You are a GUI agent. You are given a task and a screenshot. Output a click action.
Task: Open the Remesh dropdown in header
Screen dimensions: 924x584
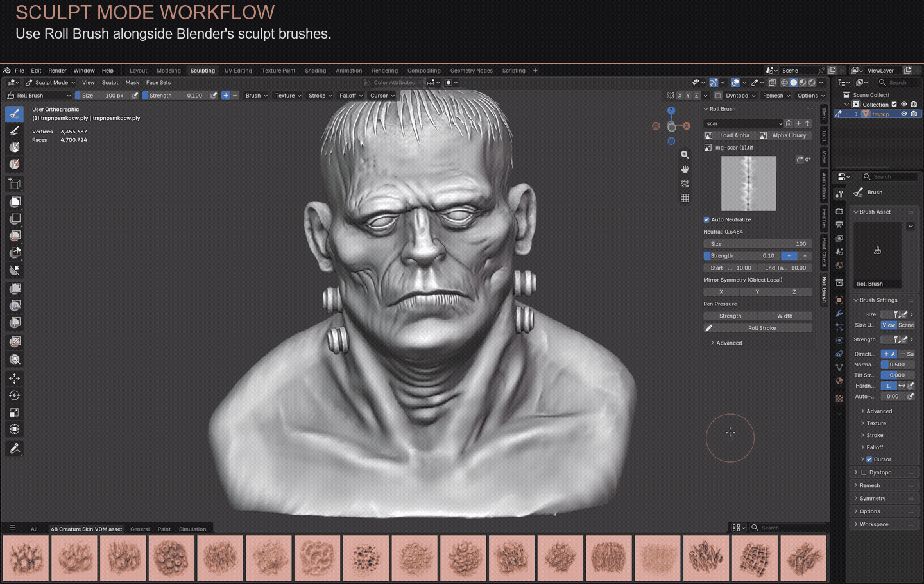(x=776, y=96)
